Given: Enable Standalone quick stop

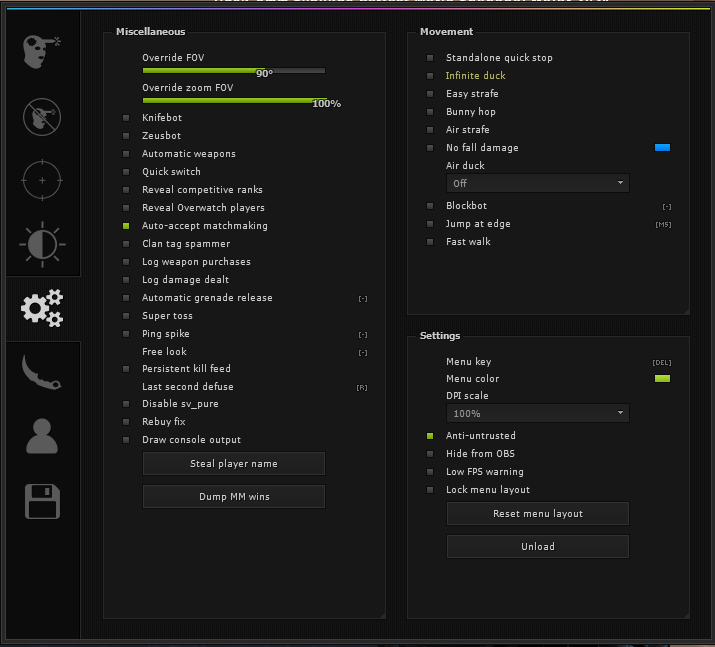Looking at the screenshot, I should (430, 58).
